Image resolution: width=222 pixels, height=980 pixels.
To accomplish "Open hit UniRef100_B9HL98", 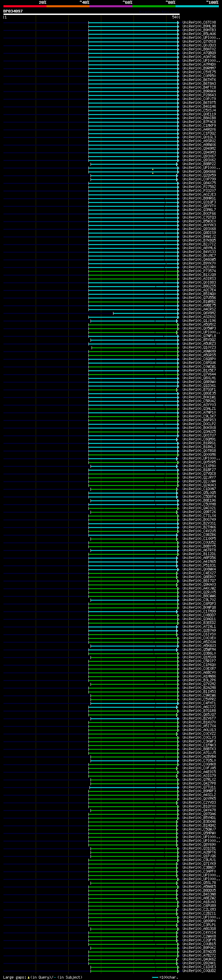I will click(199, 26).
